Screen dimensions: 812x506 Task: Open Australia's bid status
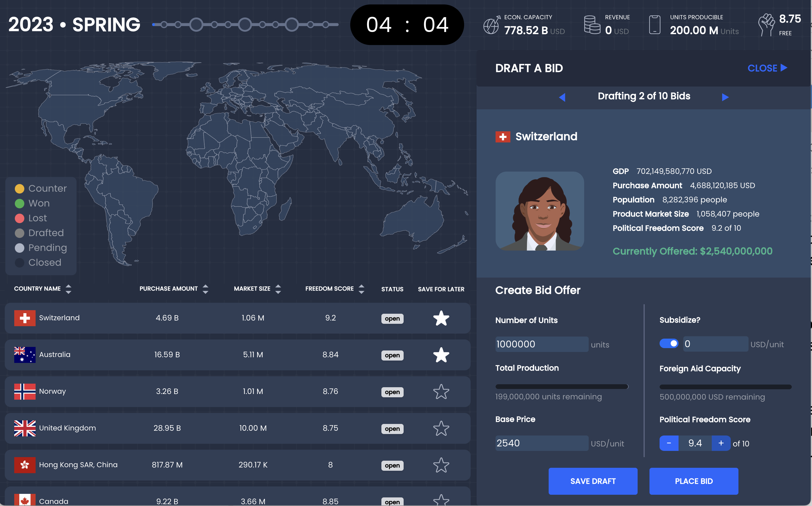pyautogui.click(x=392, y=355)
